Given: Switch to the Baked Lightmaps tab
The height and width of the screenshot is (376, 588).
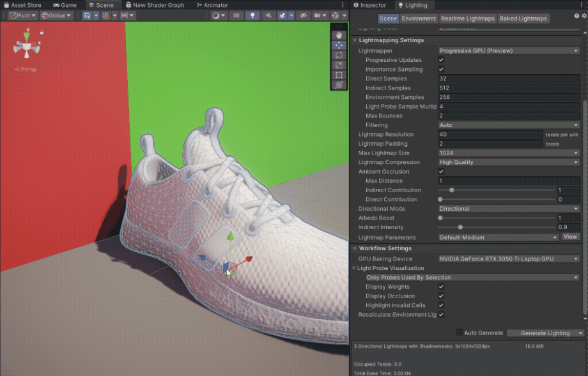Looking at the screenshot, I should pos(523,19).
